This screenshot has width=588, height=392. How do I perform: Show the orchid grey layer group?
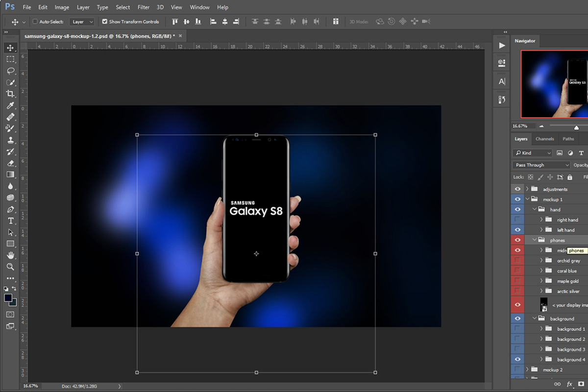pos(517,260)
